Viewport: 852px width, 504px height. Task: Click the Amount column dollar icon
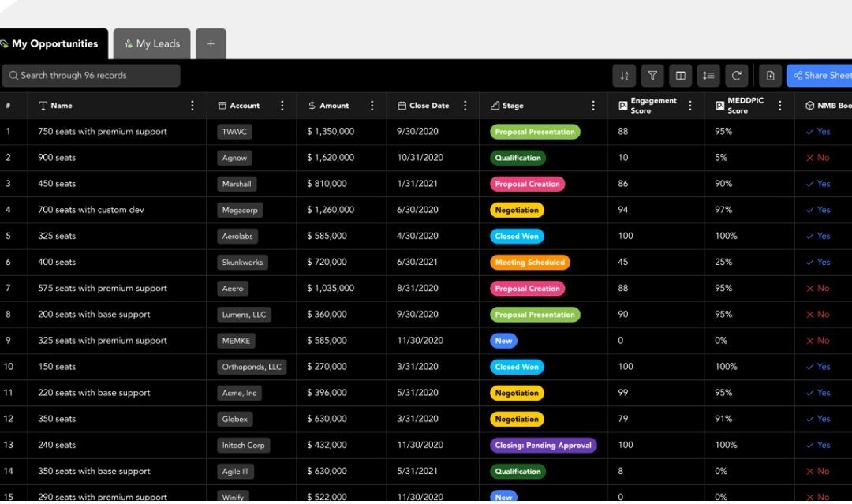[x=312, y=106]
